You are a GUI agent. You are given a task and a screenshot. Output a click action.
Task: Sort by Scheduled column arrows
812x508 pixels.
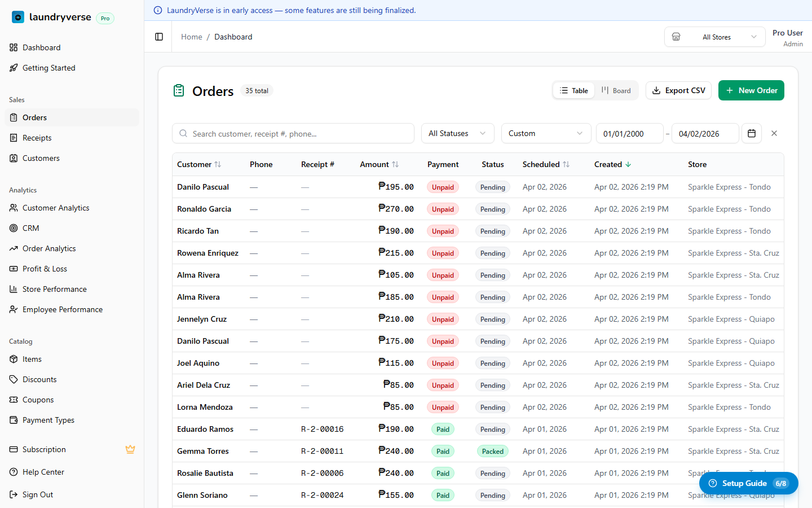[566, 164]
